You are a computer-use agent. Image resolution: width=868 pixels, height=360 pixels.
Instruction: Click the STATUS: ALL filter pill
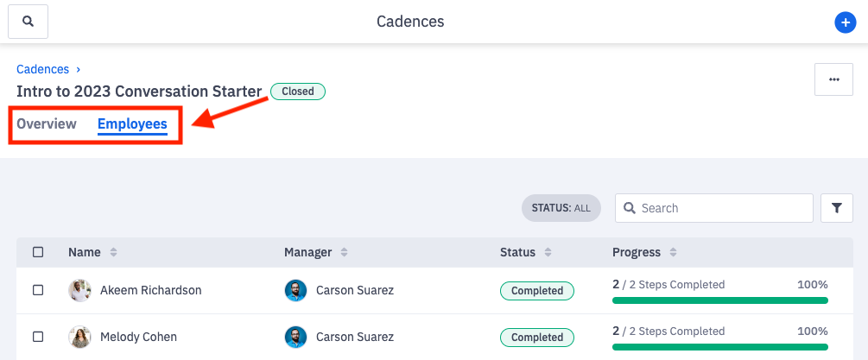coord(561,208)
